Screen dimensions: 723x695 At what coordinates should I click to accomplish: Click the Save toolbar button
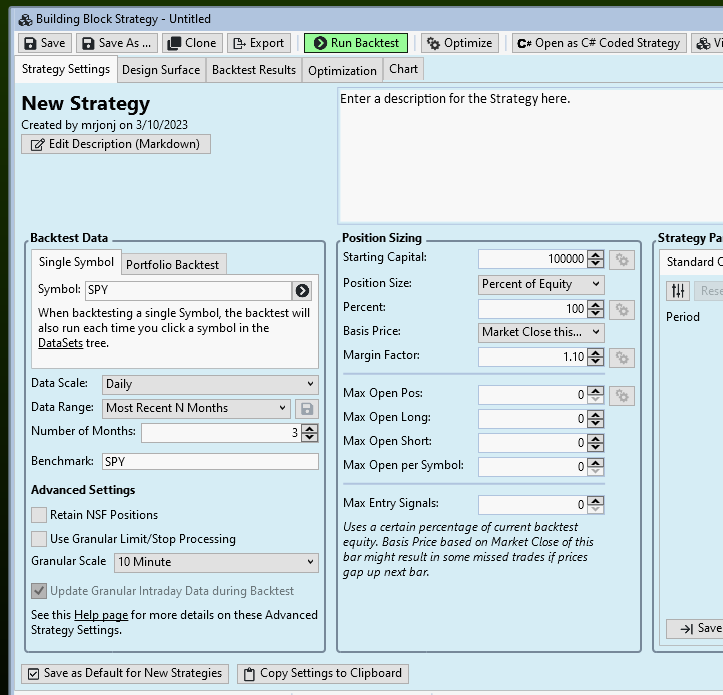[x=44, y=43]
